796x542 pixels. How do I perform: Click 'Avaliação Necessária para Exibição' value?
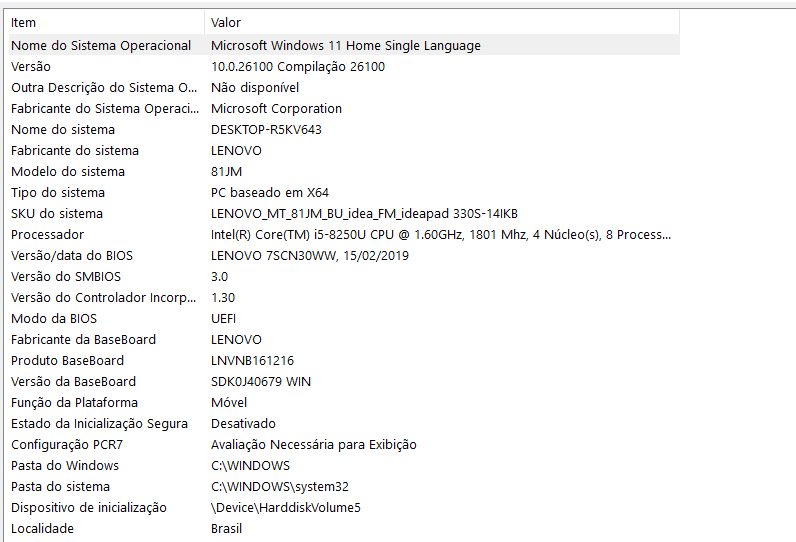coord(314,445)
